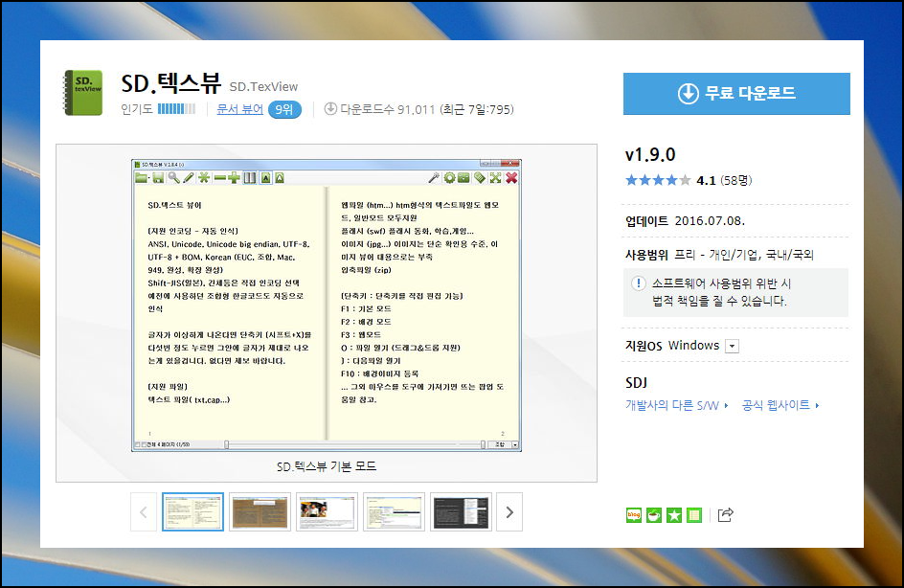Click the SD.TexView green notebook app icon
904x588 pixels.
tap(83, 92)
